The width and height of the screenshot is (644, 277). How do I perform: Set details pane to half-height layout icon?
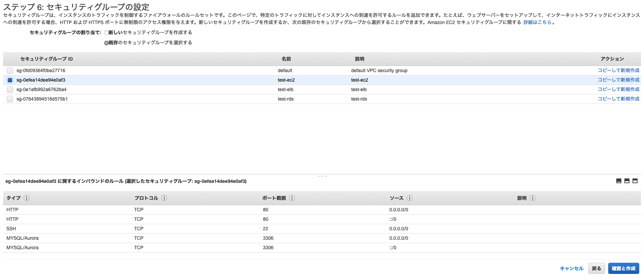(x=627, y=181)
